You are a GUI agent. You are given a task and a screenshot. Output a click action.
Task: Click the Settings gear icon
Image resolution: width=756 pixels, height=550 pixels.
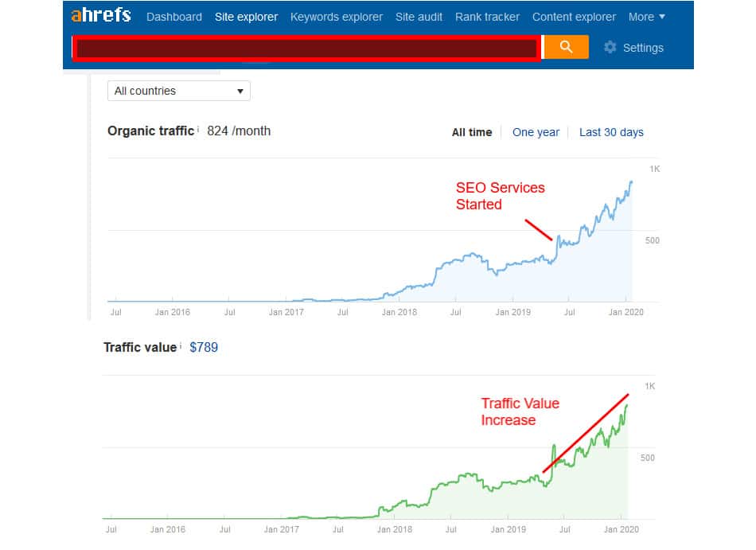click(x=610, y=47)
